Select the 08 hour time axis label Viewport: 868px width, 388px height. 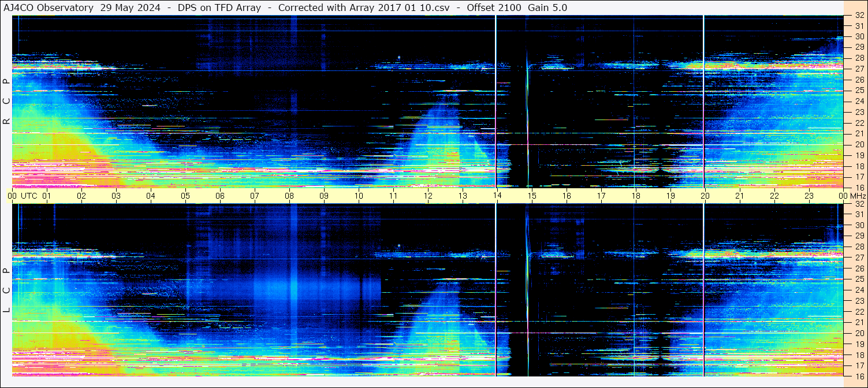[x=289, y=196]
